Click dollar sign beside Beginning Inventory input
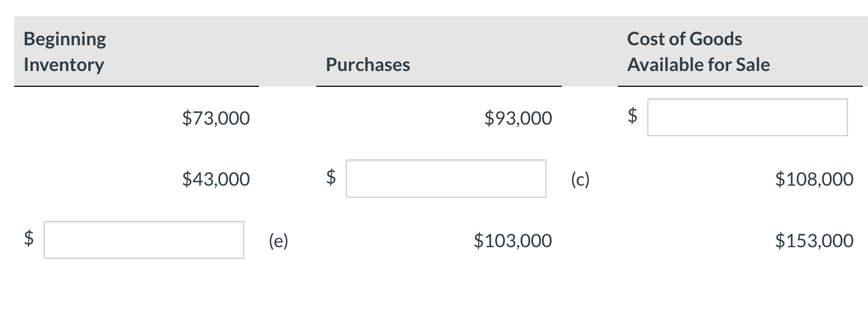Image resolution: width=868 pixels, height=324 pixels. 29,238
